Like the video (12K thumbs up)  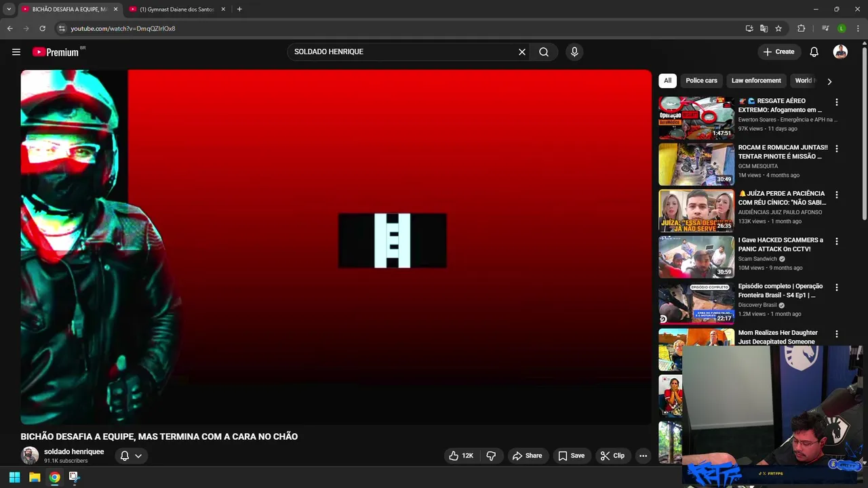(460, 455)
